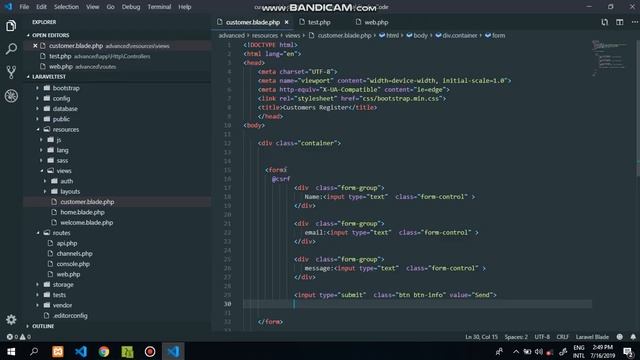The height and width of the screenshot is (360, 640).
Task: Open console.php in the routes folder
Action: [x=73, y=264]
